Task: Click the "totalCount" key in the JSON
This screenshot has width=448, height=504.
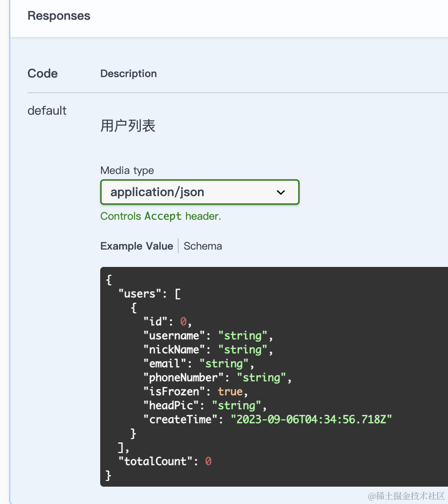Action: click(x=156, y=461)
